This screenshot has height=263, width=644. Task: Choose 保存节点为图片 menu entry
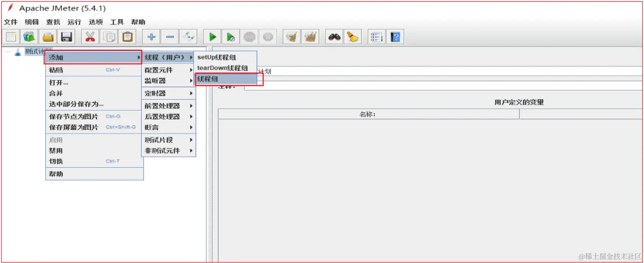click(x=94, y=116)
